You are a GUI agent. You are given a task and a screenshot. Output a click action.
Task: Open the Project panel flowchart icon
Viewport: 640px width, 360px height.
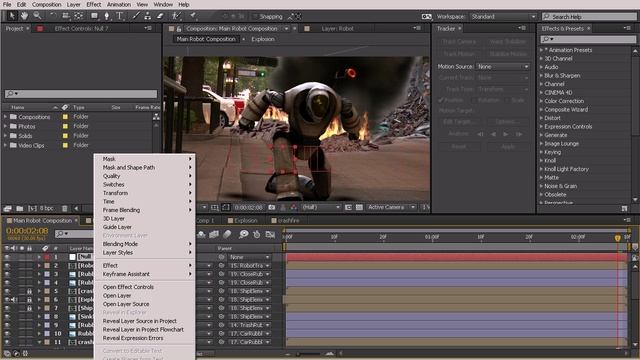click(156, 117)
